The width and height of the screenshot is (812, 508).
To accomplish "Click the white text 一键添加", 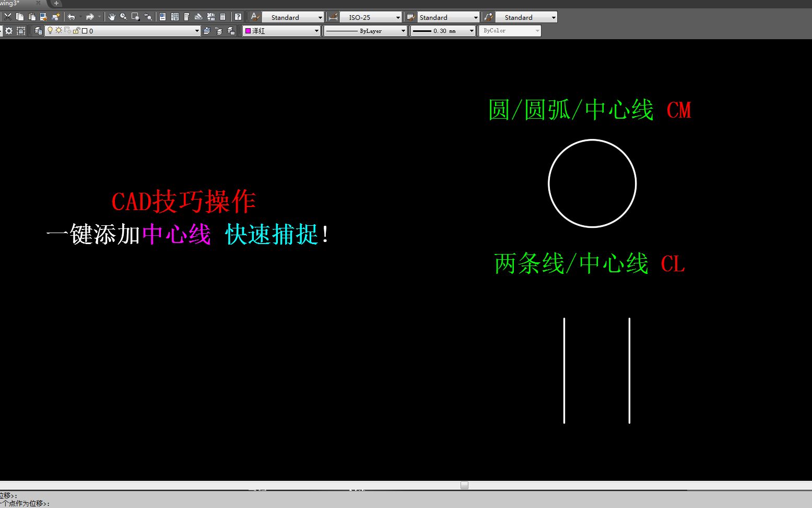I will pos(93,235).
